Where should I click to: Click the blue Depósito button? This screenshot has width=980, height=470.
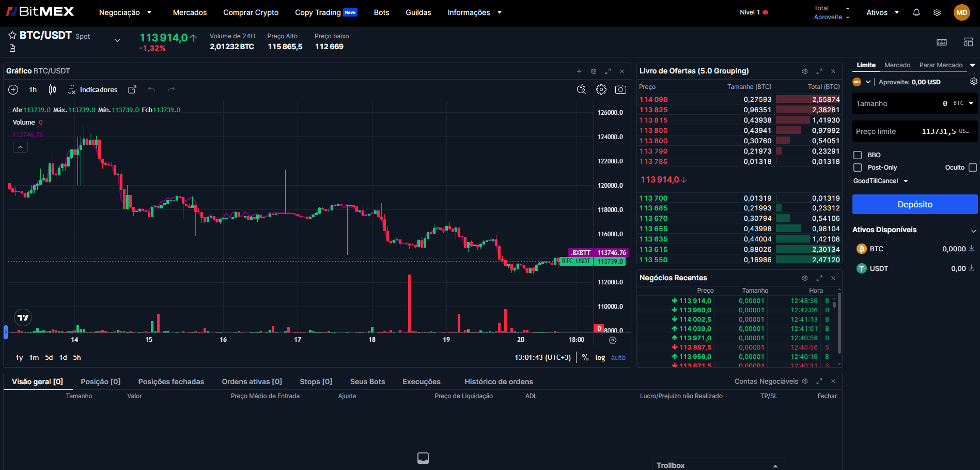point(915,204)
